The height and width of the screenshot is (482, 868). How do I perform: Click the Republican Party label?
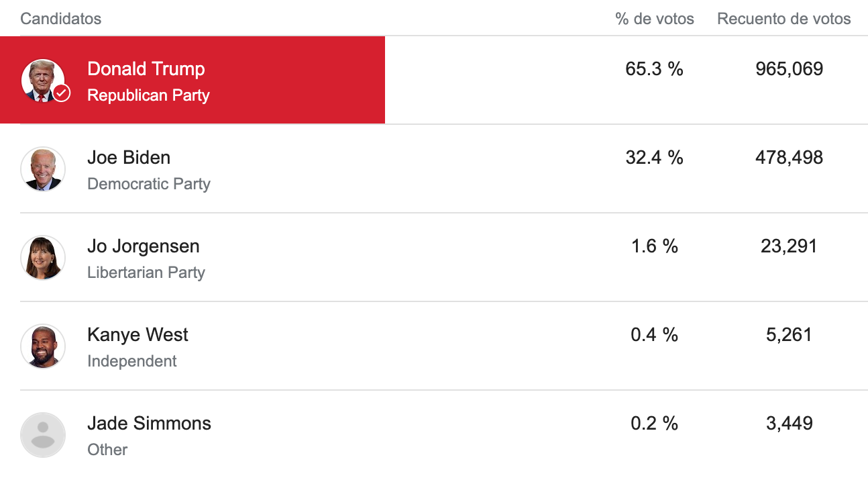click(148, 95)
